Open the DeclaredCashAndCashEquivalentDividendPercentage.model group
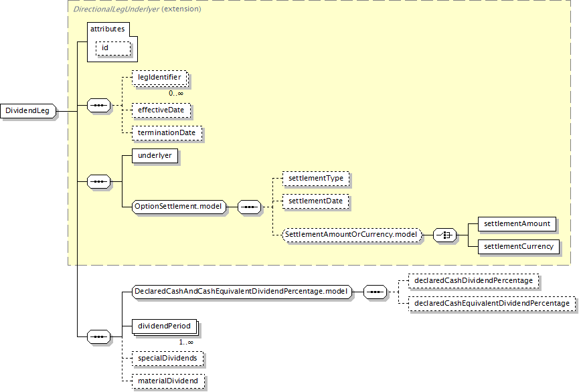579x392 pixels. 241,292
